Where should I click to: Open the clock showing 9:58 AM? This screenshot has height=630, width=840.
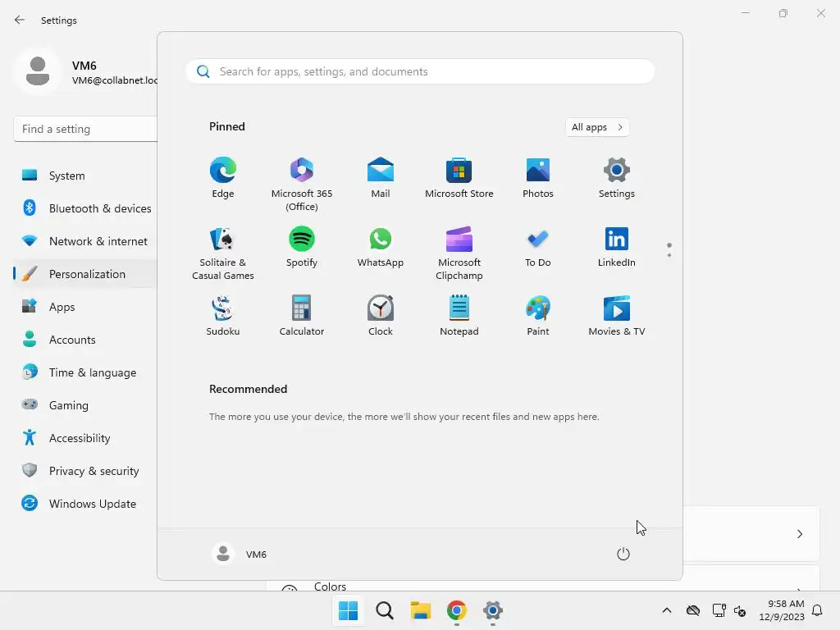pos(782,610)
